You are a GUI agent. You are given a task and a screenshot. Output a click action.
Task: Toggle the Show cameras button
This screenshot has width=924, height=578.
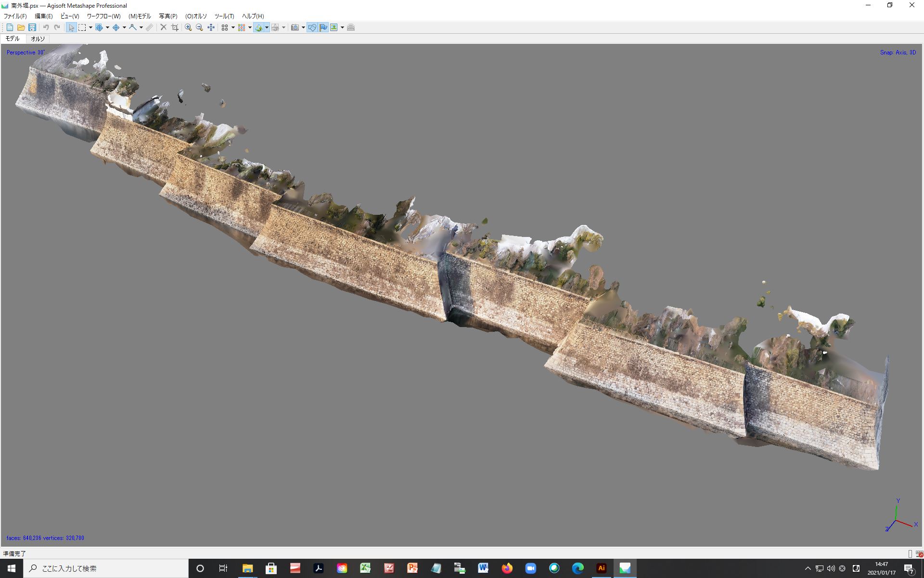[x=295, y=27]
